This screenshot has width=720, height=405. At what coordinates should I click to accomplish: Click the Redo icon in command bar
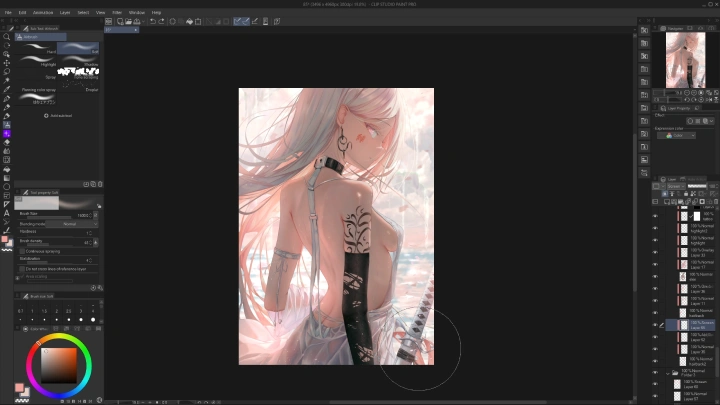pos(162,22)
